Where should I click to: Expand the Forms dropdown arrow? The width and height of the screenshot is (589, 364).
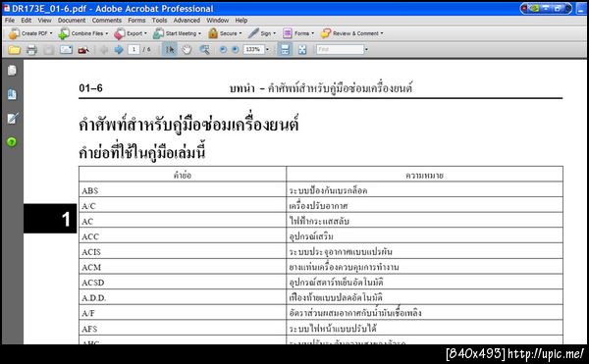312,33
